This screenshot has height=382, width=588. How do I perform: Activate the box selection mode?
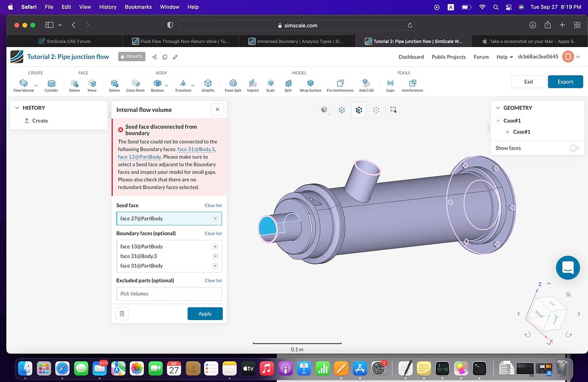[394, 110]
